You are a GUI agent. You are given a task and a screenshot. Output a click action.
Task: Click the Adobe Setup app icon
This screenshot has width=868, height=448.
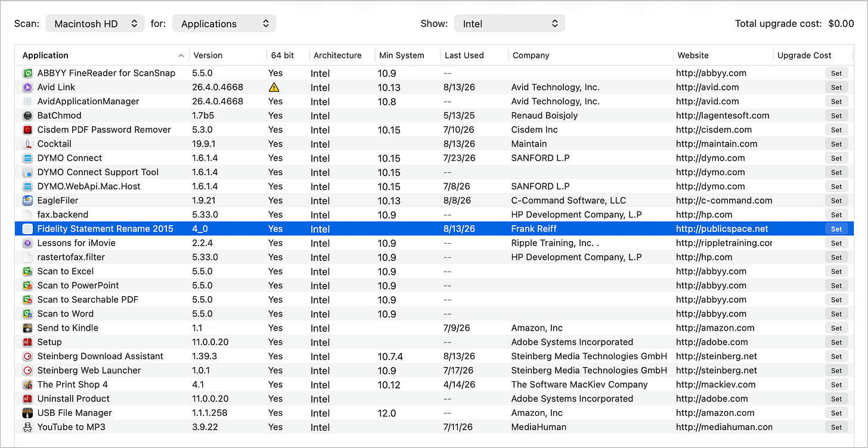(27, 342)
